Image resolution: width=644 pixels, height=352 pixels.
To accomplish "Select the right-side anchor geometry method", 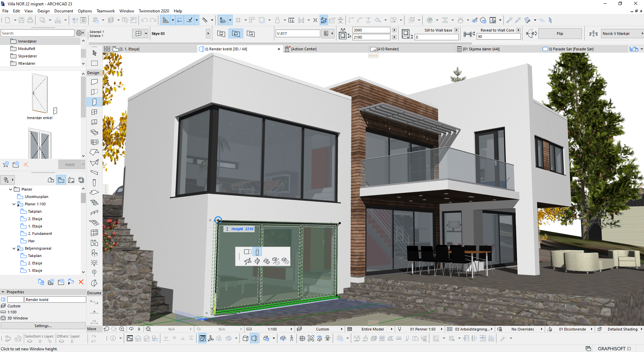I will [x=251, y=34].
